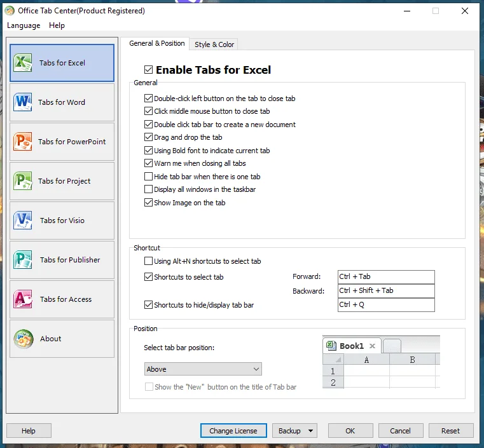Select the General & Position tab
Viewport: 484px width, 448px height.
(157, 43)
